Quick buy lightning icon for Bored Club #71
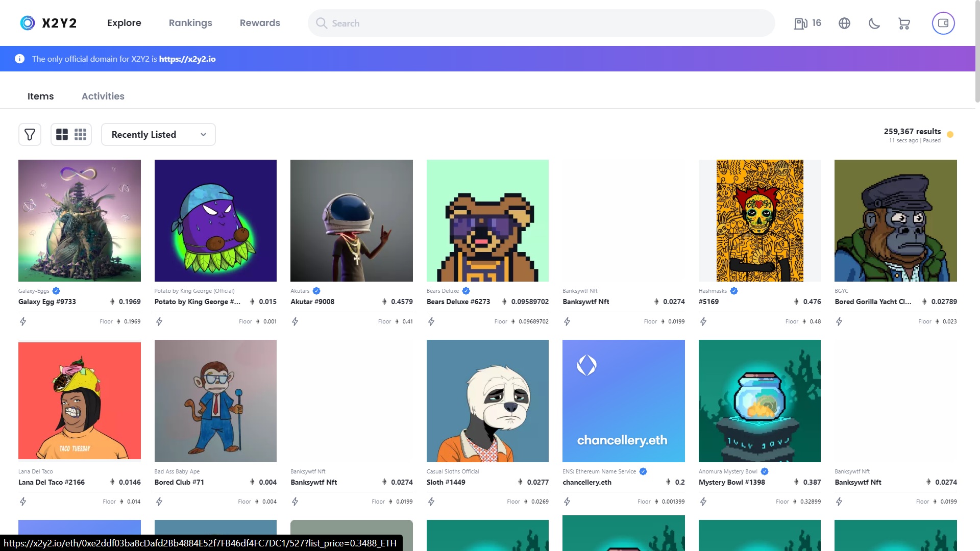Screen dimensions: 980x551 159,502
